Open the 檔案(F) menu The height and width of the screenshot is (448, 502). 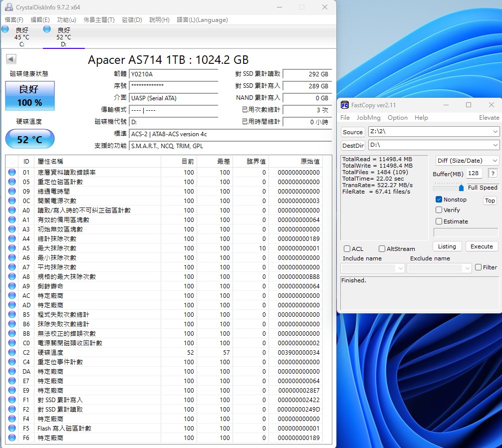point(14,20)
